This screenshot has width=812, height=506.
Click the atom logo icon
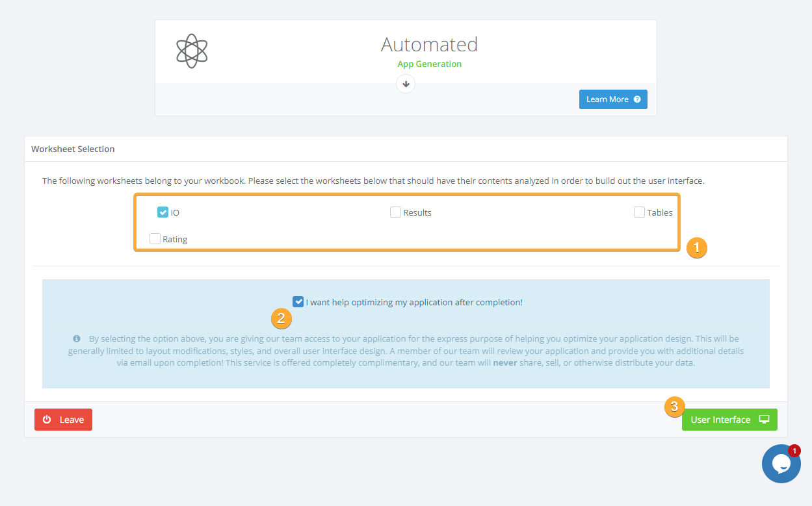pyautogui.click(x=192, y=50)
